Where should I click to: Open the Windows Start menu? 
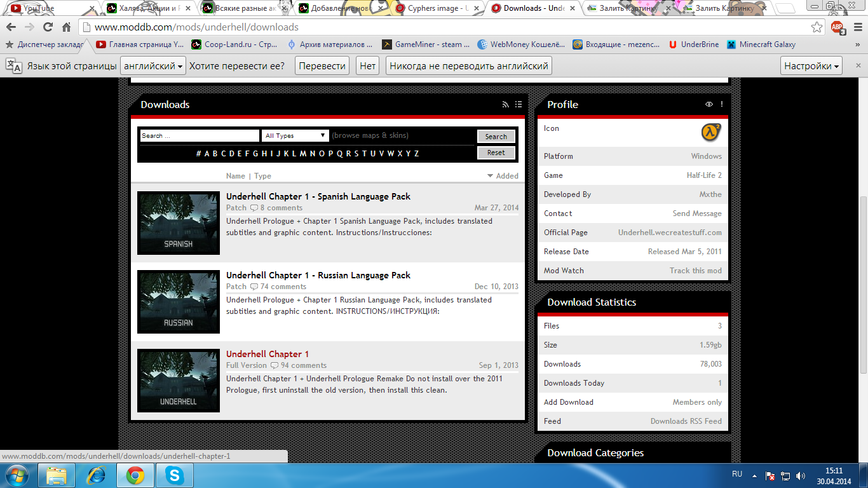pyautogui.click(x=17, y=475)
